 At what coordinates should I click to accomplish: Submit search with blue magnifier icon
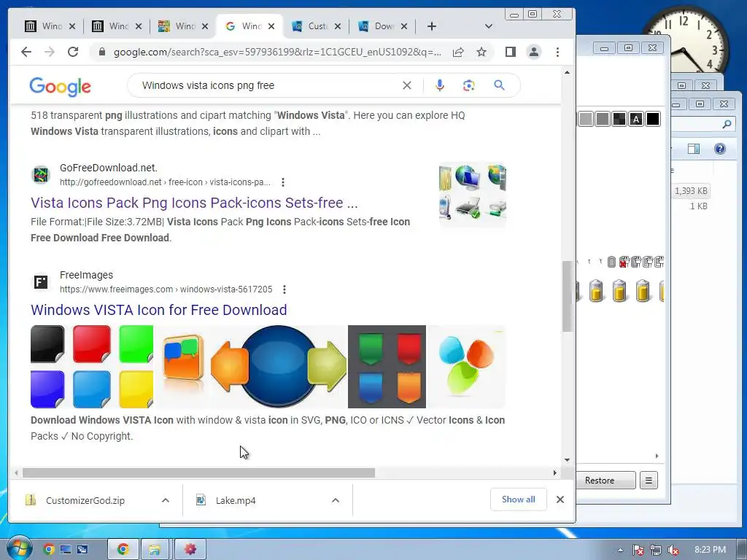tap(499, 85)
